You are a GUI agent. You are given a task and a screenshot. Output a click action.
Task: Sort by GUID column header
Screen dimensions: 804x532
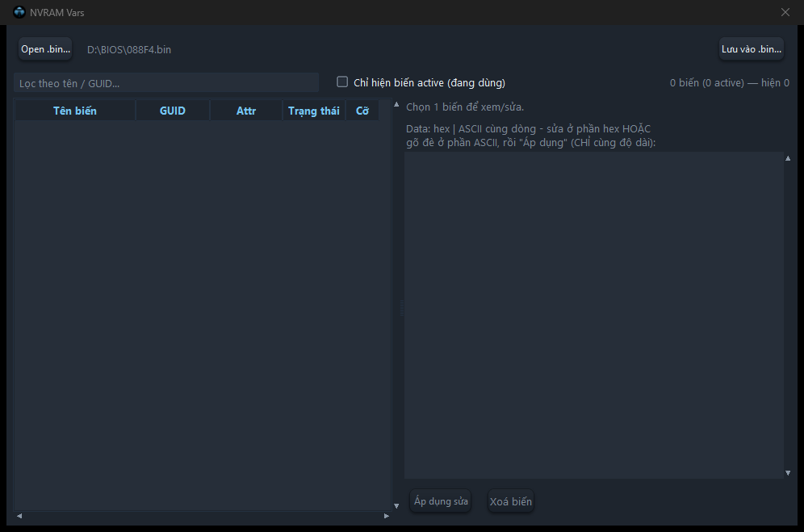[x=172, y=111]
